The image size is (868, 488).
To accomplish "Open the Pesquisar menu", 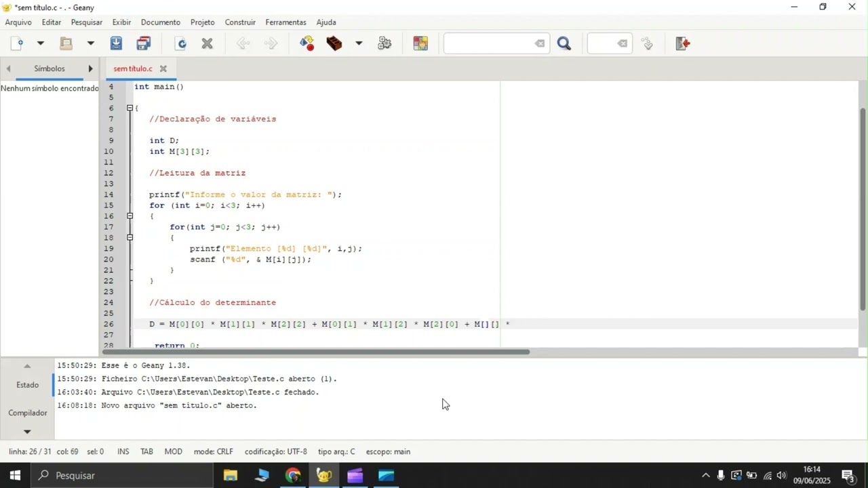I will pyautogui.click(x=87, y=22).
